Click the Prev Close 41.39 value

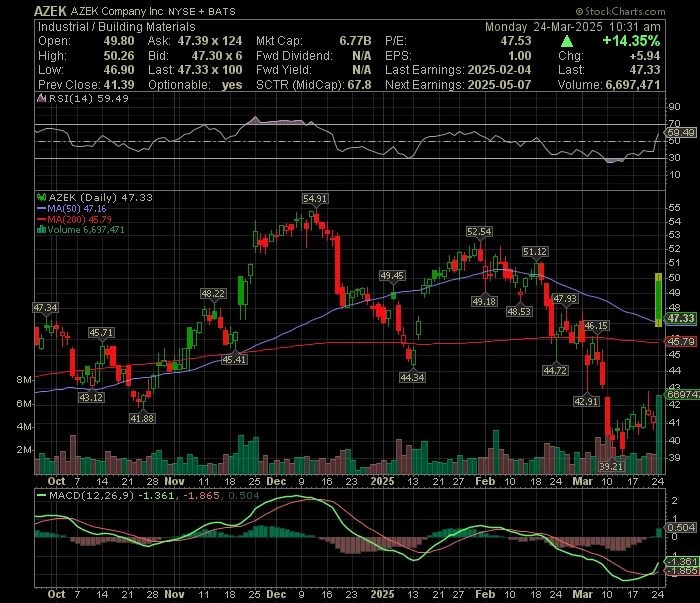tap(119, 85)
